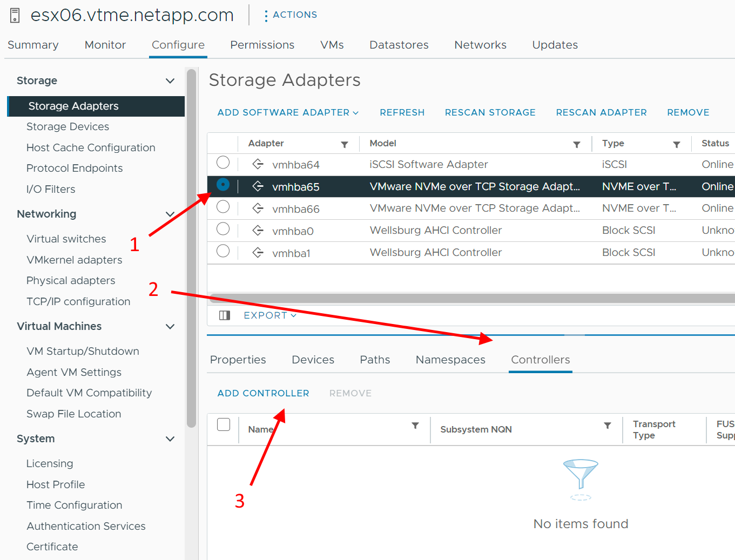Click the adapter icon next to vmhba64
The height and width of the screenshot is (560, 735).
click(x=258, y=164)
